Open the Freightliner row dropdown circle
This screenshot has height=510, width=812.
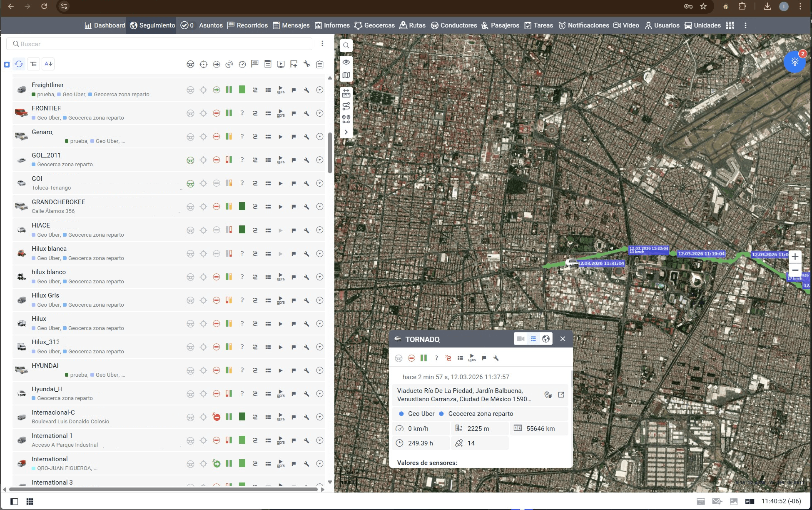coord(320,90)
